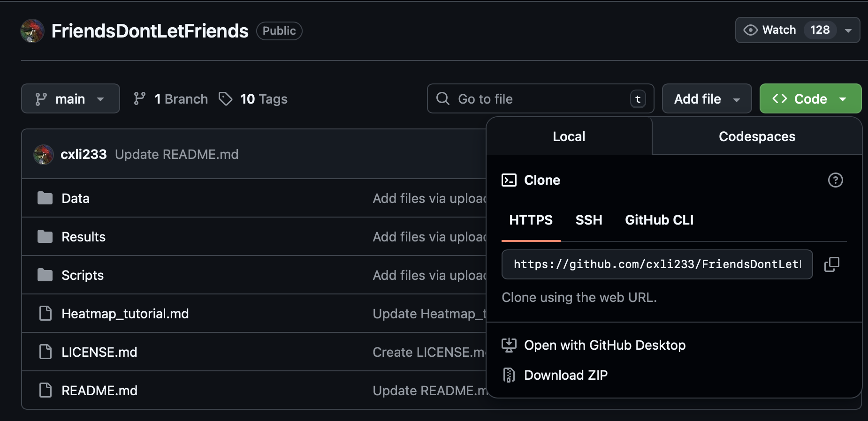Open the Data folder

pyautogui.click(x=75, y=198)
